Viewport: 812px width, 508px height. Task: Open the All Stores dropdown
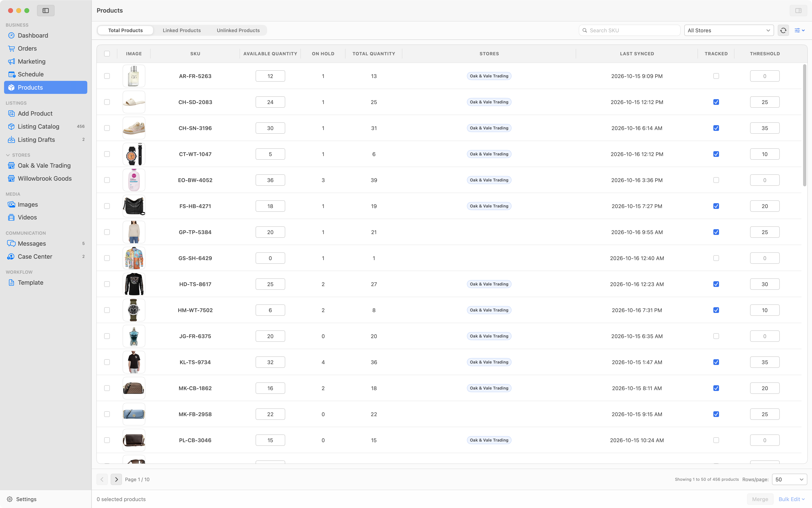point(729,30)
